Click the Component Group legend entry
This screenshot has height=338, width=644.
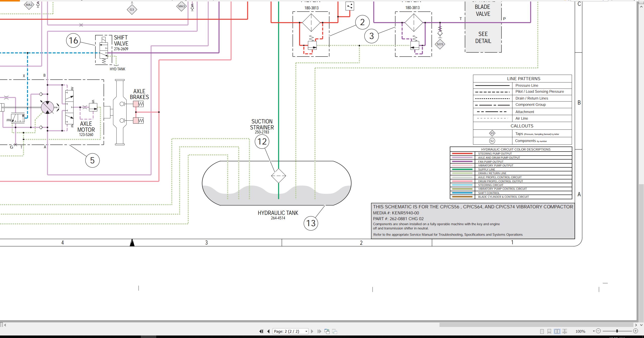point(531,105)
